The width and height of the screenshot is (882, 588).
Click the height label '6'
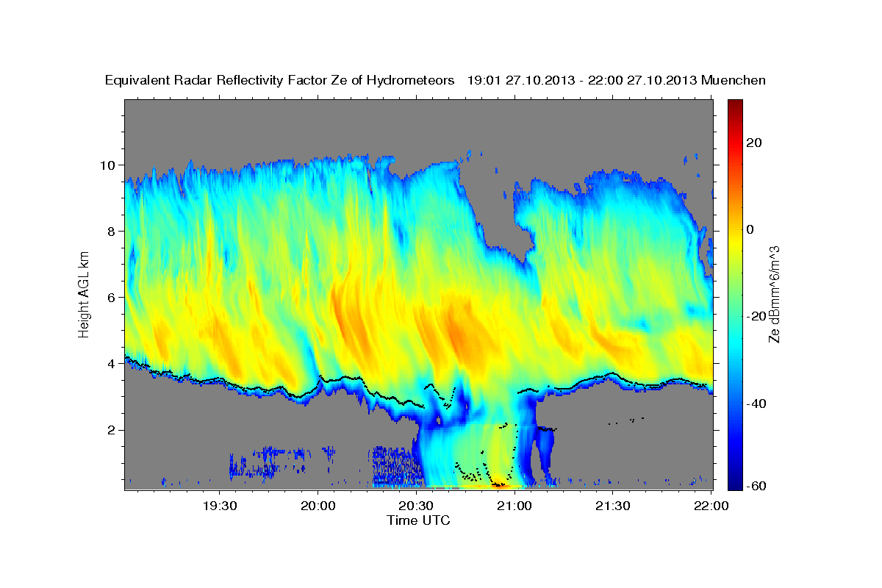[112, 297]
